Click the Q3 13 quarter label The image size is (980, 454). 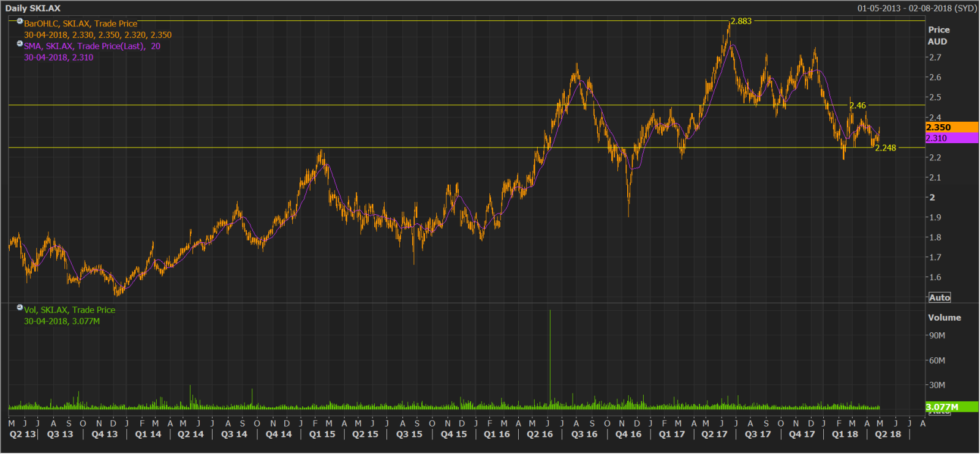[60, 434]
